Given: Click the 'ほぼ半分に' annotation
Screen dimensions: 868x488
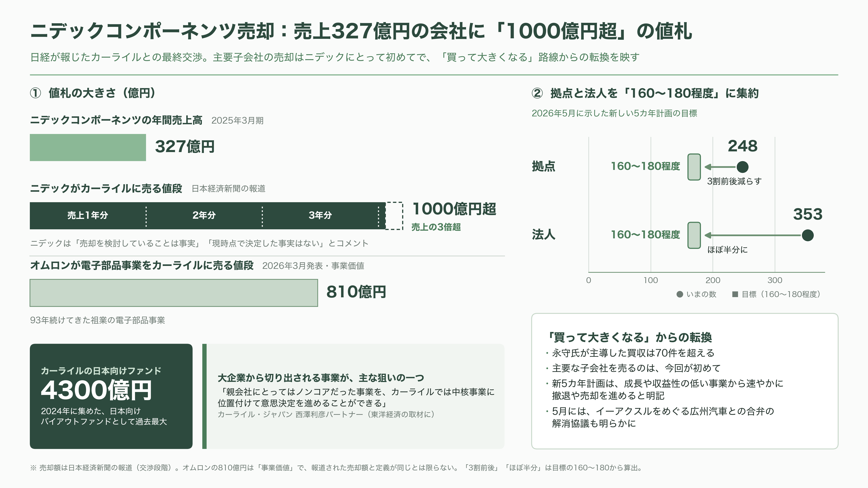Looking at the screenshot, I should [727, 250].
